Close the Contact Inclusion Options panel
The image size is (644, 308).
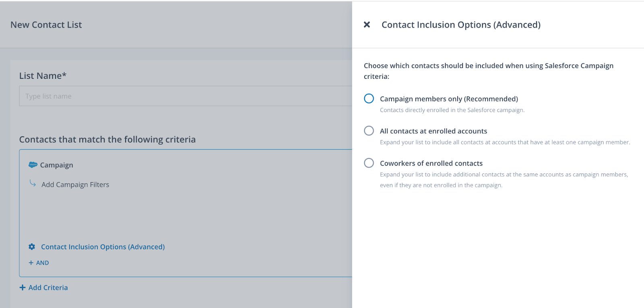click(x=367, y=25)
